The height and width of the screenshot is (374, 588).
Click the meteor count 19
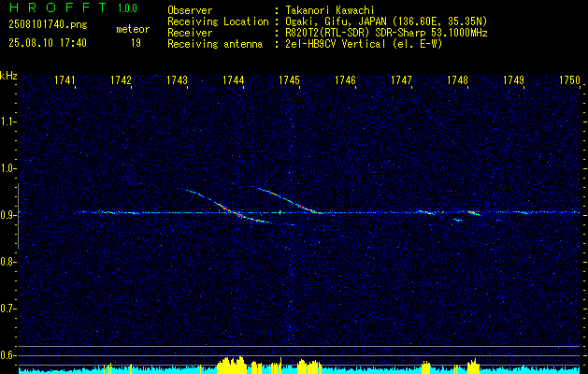click(x=136, y=43)
